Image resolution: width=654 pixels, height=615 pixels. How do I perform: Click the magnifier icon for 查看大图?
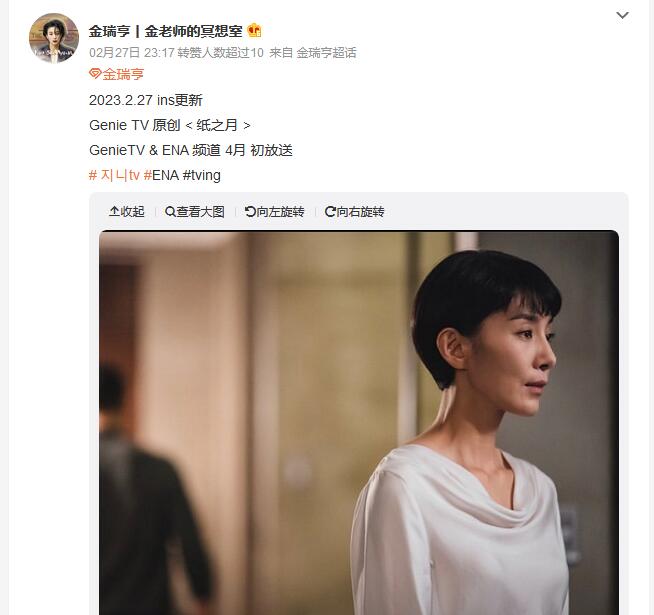pos(170,212)
